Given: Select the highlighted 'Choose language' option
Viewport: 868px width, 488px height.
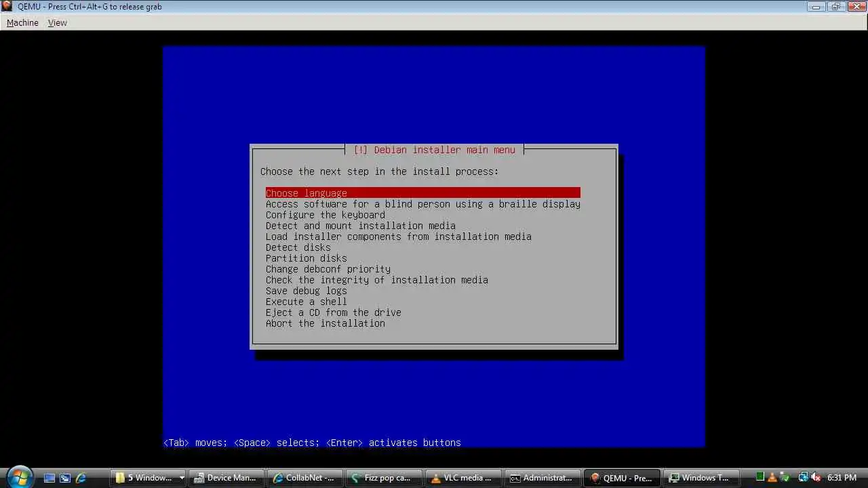Looking at the screenshot, I should coord(423,193).
